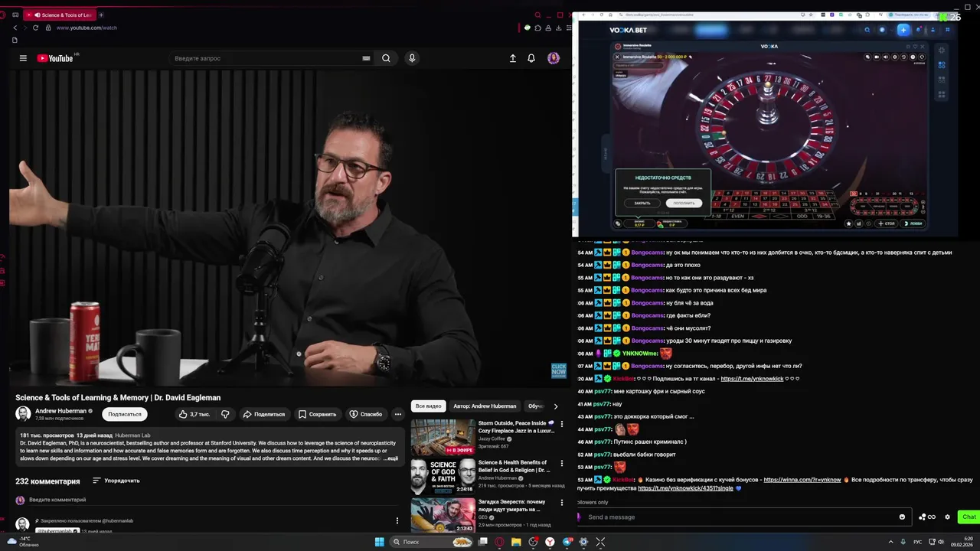Start voice search with the microphone
The width and height of the screenshot is (980, 551).
pos(412,58)
